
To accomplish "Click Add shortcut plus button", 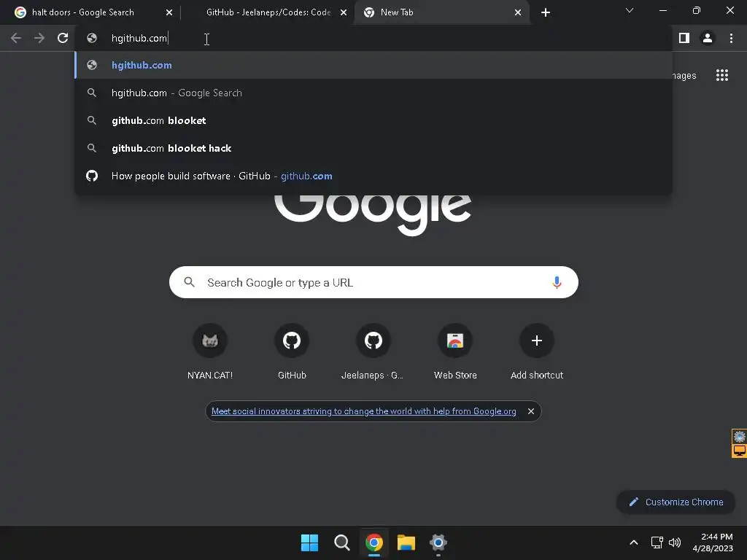I will [x=536, y=341].
